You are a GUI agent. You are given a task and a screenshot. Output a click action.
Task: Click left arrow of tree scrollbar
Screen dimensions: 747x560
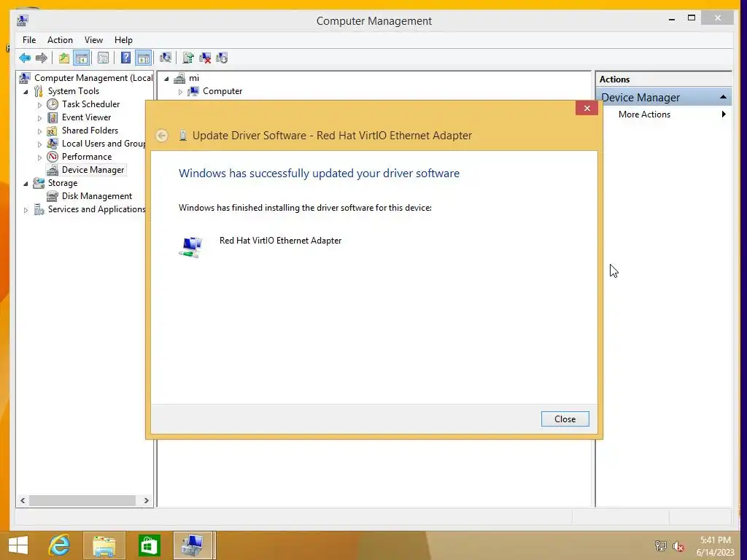point(23,500)
